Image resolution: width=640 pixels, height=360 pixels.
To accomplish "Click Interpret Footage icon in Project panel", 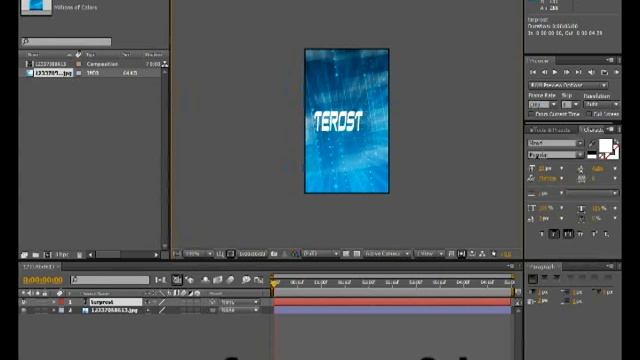I will (x=24, y=255).
